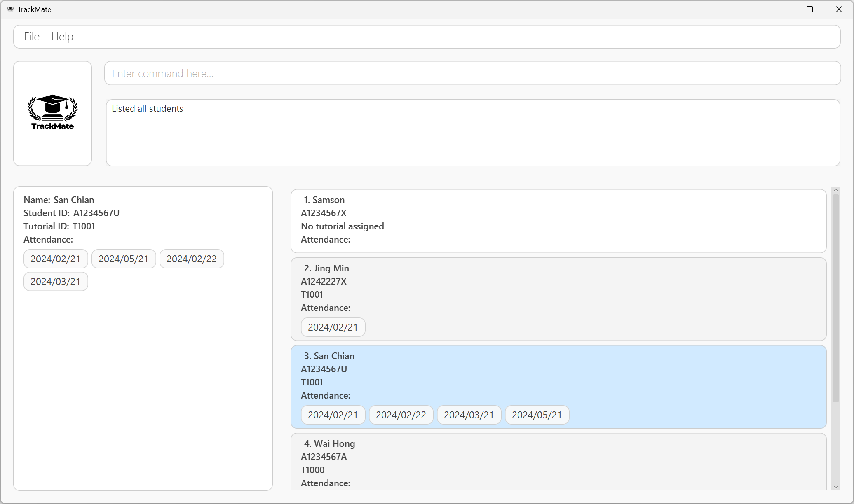The image size is (854, 504).
Task: Click the TrackMate title bar app icon
Action: click(10, 9)
